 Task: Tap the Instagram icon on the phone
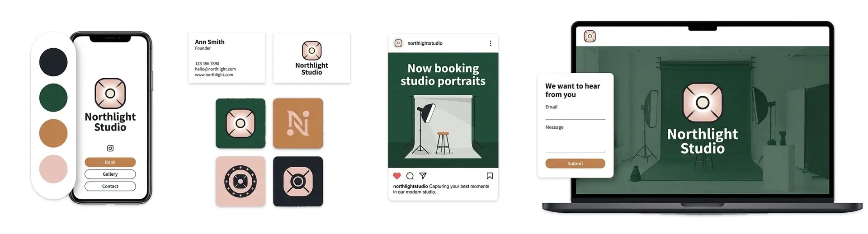[x=110, y=148]
